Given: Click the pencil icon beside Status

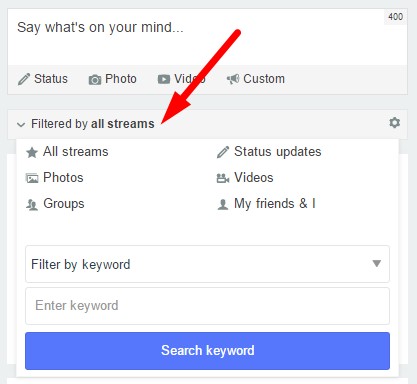Looking at the screenshot, I should point(24,79).
